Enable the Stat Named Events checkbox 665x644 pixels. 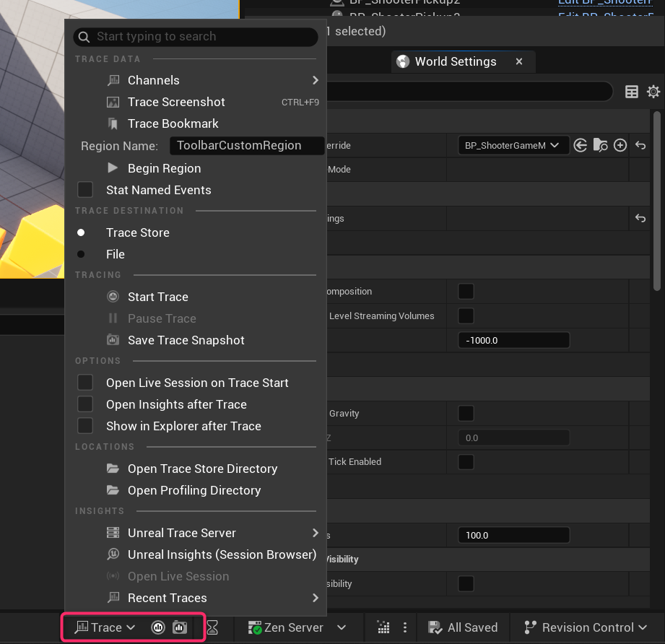click(x=85, y=190)
